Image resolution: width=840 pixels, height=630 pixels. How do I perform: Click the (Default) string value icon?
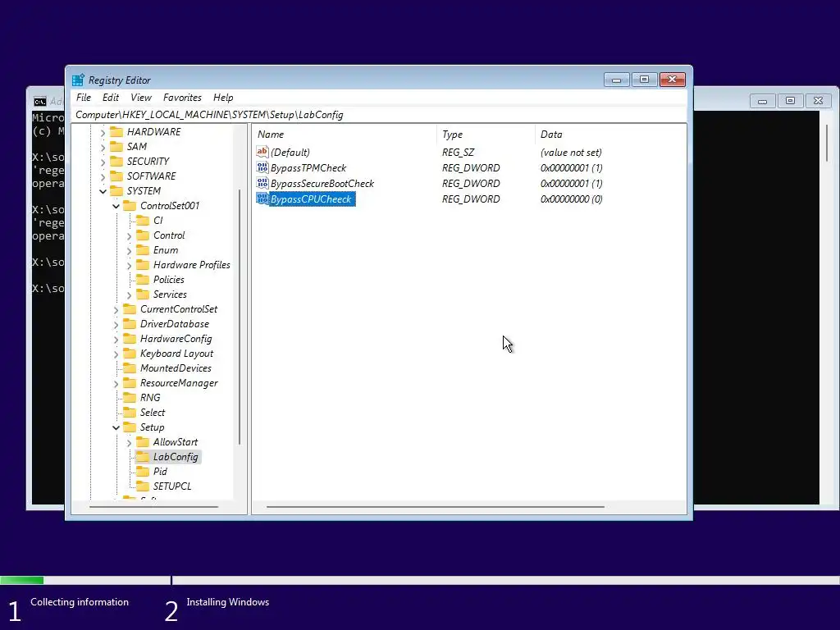tap(262, 152)
